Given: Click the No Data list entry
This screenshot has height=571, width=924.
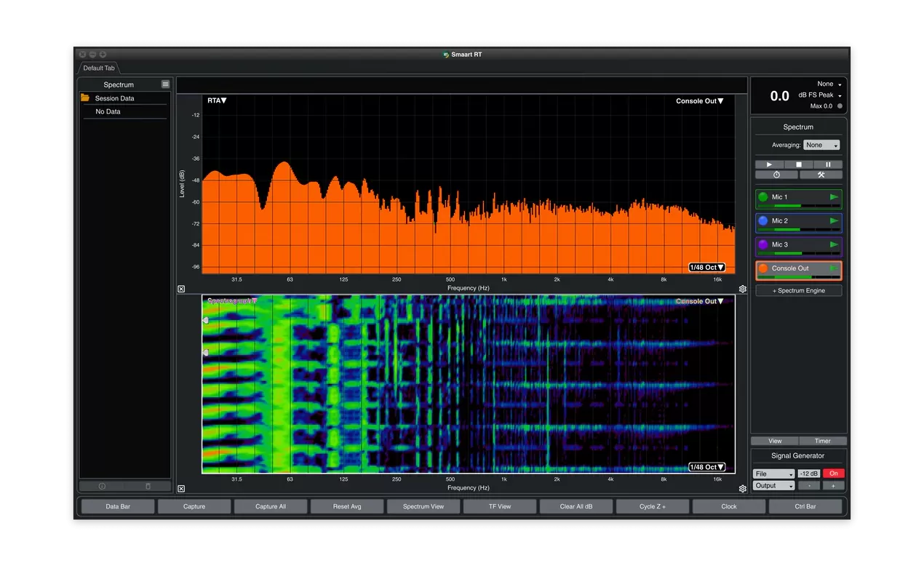Looking at the screenshot, I should click(x=108, y=112).
